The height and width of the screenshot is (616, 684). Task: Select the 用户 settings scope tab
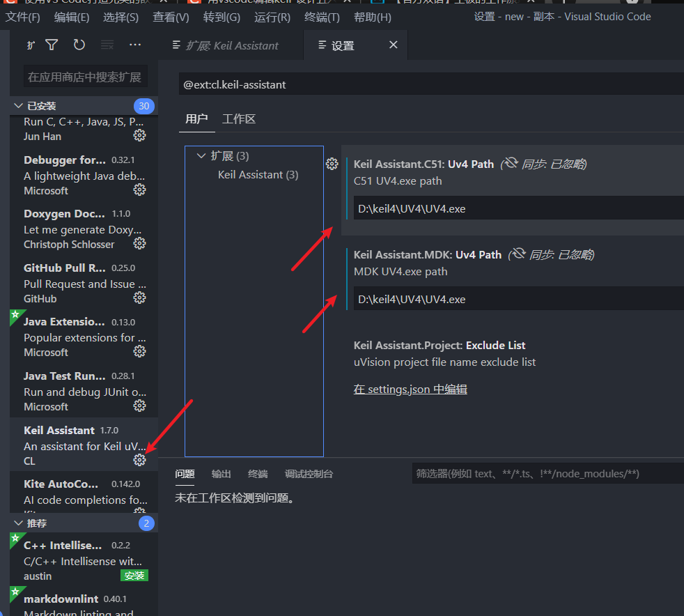pos(196,119)
